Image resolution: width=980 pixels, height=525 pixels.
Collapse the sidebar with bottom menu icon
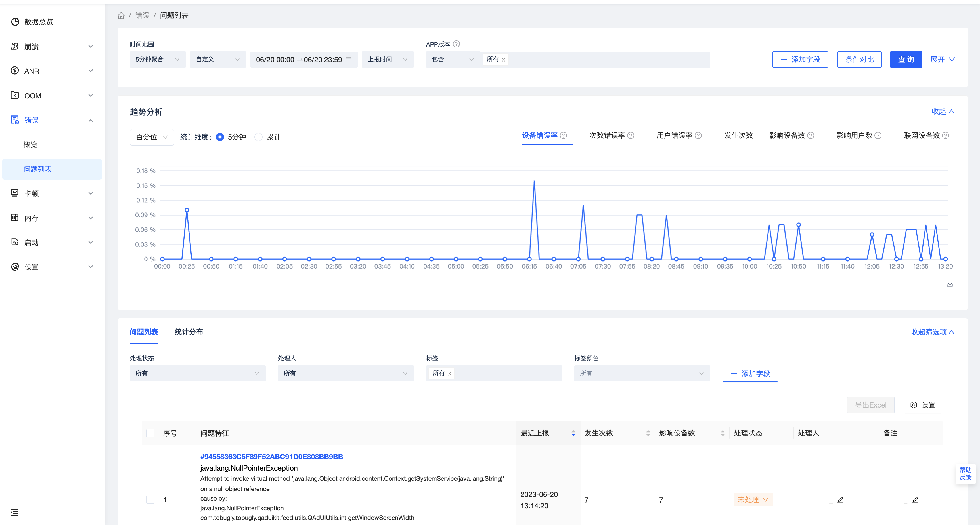14,513
